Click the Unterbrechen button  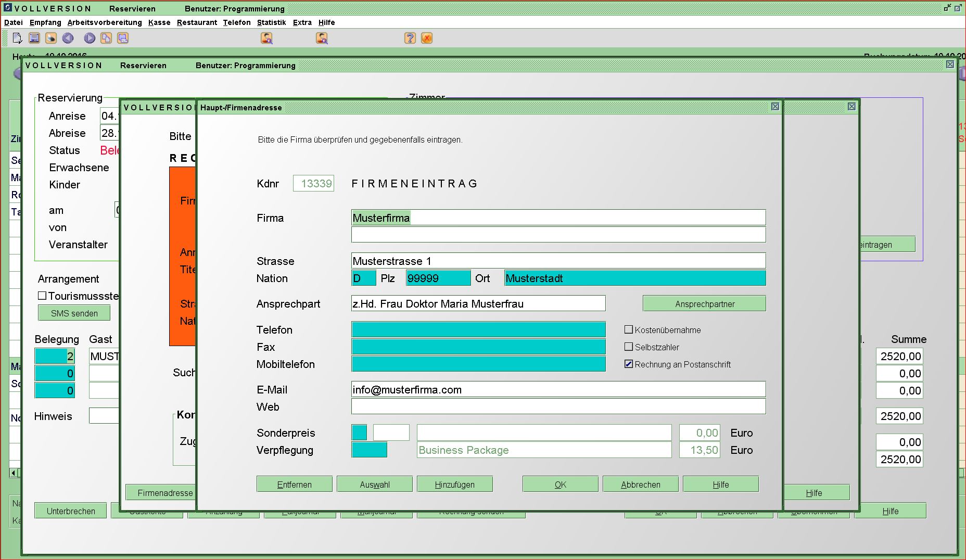[71, 511]
